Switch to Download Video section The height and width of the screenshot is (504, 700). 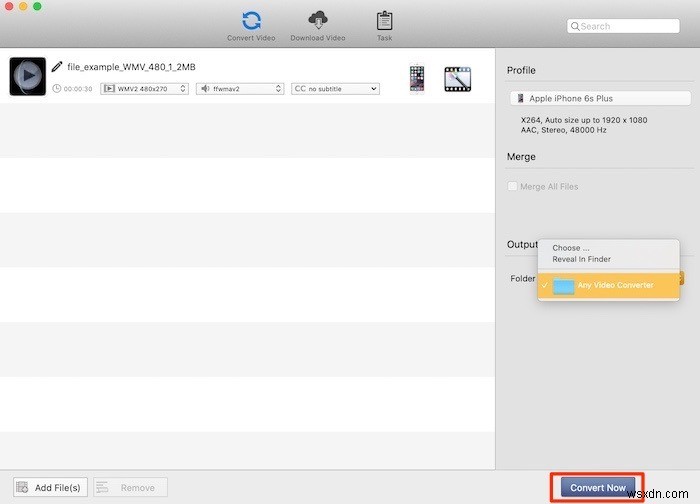tap(317, 26)
